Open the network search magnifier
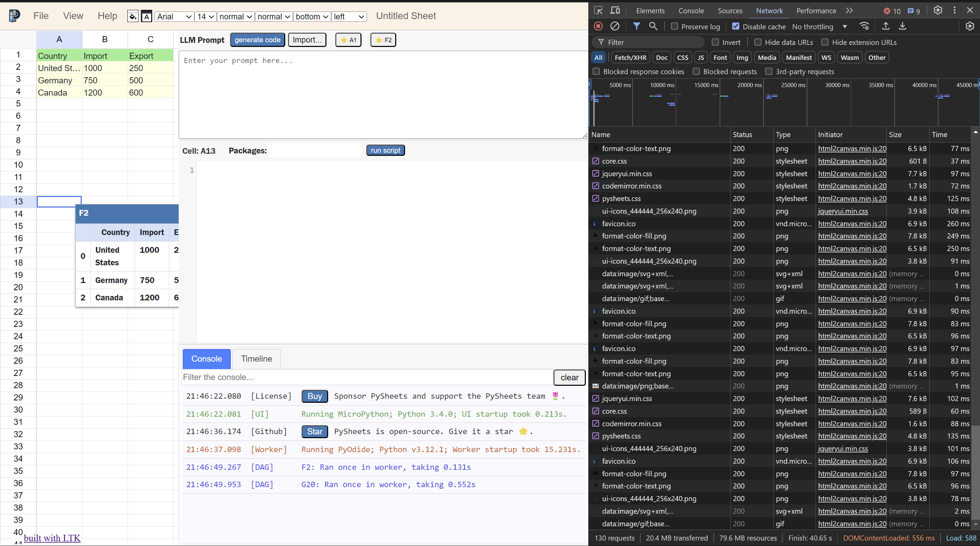980x546 pixels. point(653,26)
